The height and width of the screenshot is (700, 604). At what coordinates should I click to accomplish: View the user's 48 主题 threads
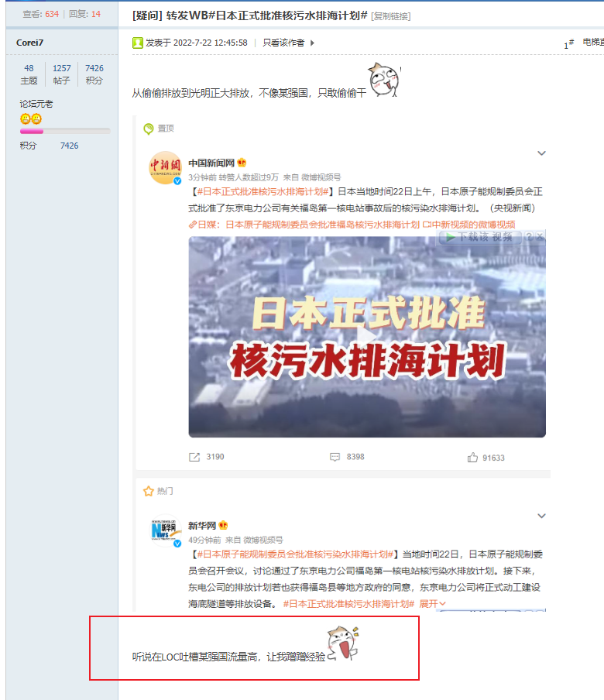coord(29,74)
